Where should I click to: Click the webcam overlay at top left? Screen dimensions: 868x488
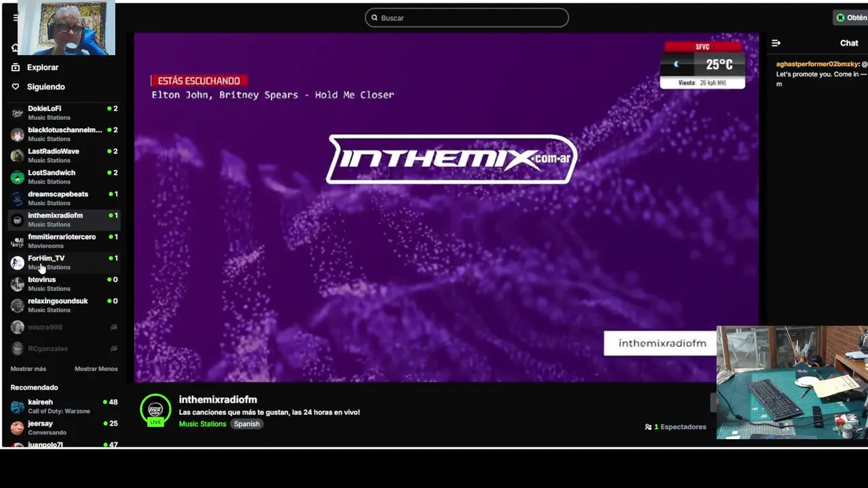coord(66,28)
